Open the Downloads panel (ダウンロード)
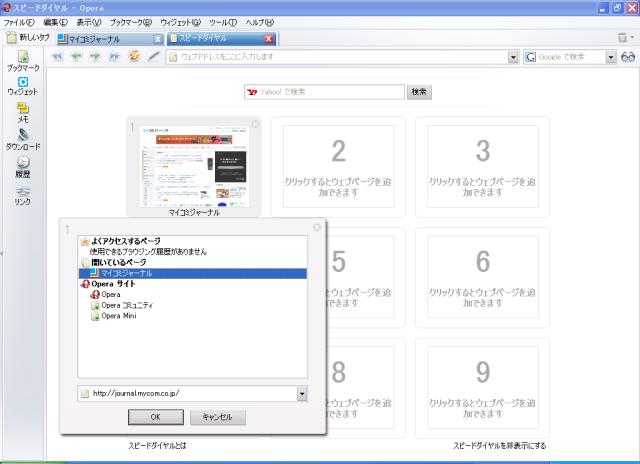This screenshot has height=464, width=640. coord(23,140)
